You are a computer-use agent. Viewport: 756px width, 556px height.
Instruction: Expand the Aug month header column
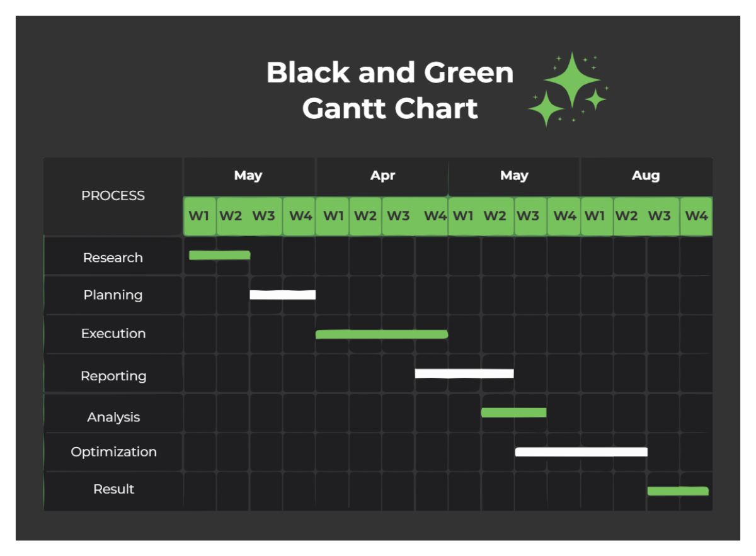tap(645, 176)
